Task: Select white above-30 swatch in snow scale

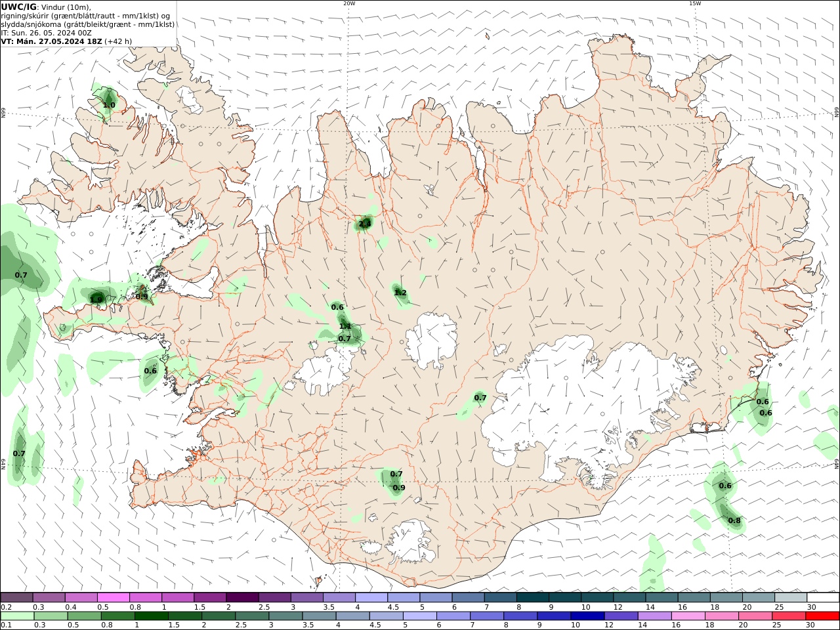Action: [x=823, y=597]
